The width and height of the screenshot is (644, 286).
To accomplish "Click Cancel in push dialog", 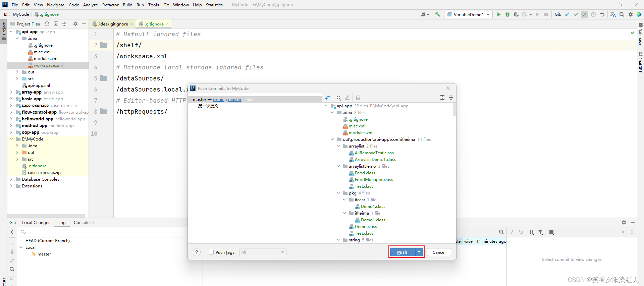I will click(439, 252).
